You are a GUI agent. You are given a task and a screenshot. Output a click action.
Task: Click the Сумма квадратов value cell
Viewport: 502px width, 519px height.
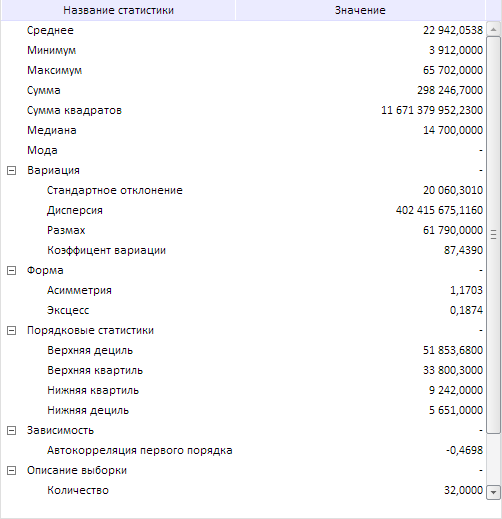360,110
